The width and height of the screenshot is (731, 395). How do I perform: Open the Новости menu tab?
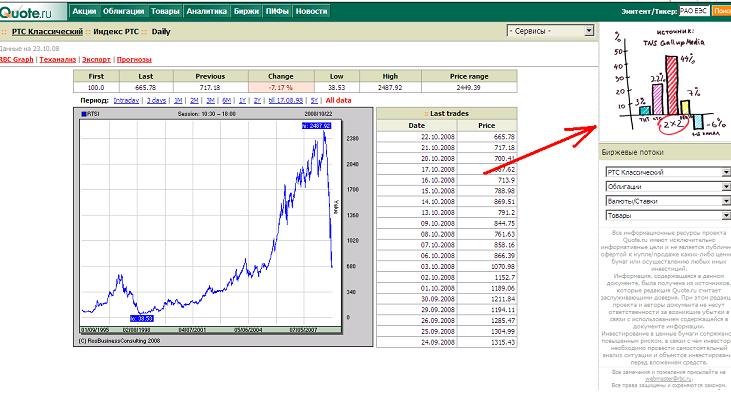click(311, 11)
